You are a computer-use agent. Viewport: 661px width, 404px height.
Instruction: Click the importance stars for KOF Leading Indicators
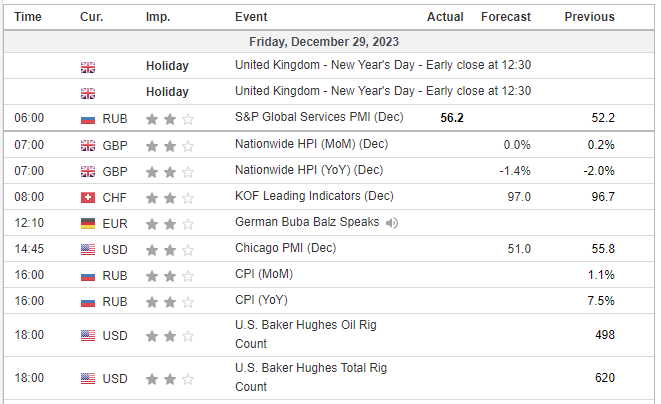[166, 197]
